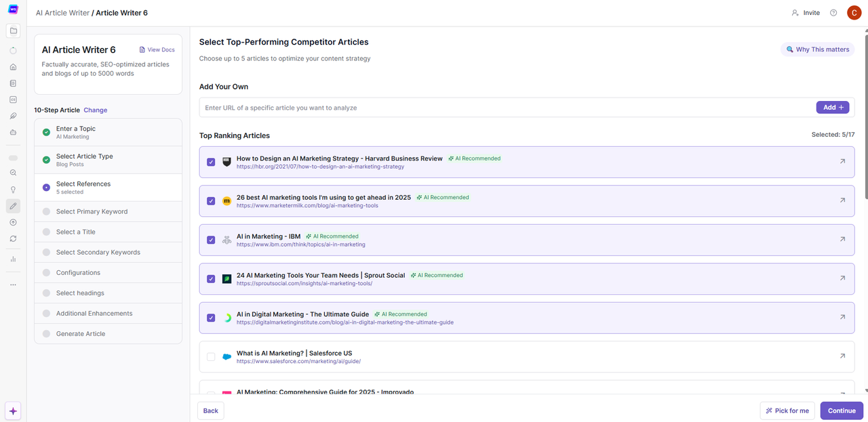The width and height of the screenshot is (868, 422).
Task: Go to Select Secondary Keywords step
Action: click(108, 252)
